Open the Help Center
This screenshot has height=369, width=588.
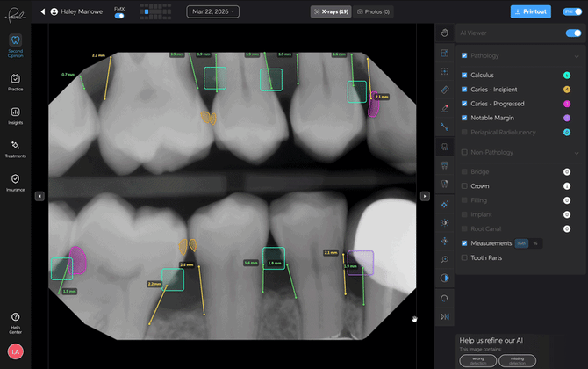16,320
